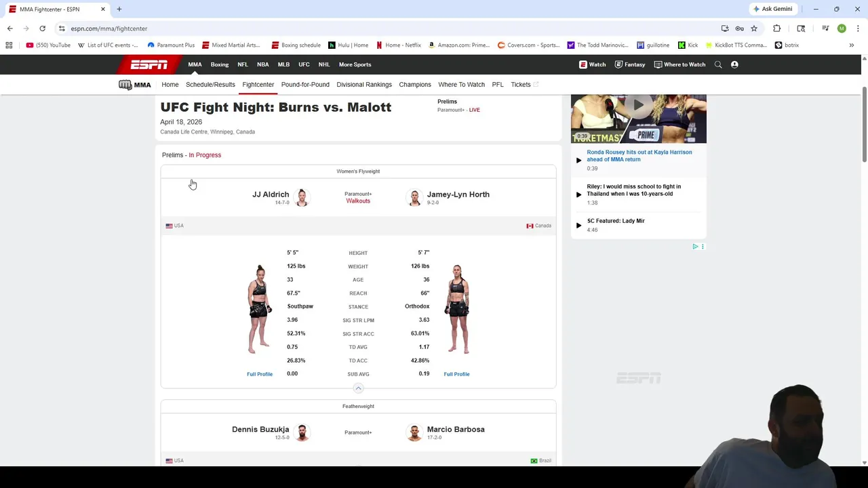Reload the page with refresh icon
Viewport: 868px width, 488px height.
pyautogui.click(x=42, y=28)
